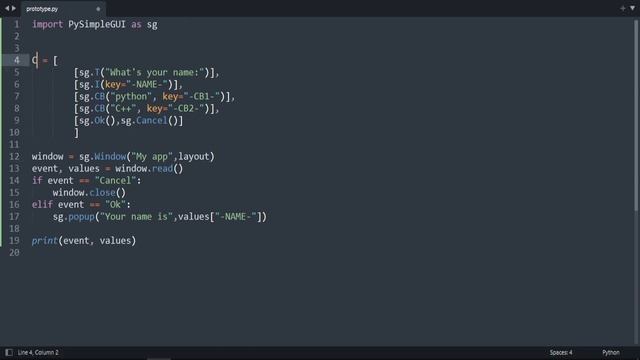Close the unsaved prototype.py tab dot
640x360 pixels.
coord(98,9)
